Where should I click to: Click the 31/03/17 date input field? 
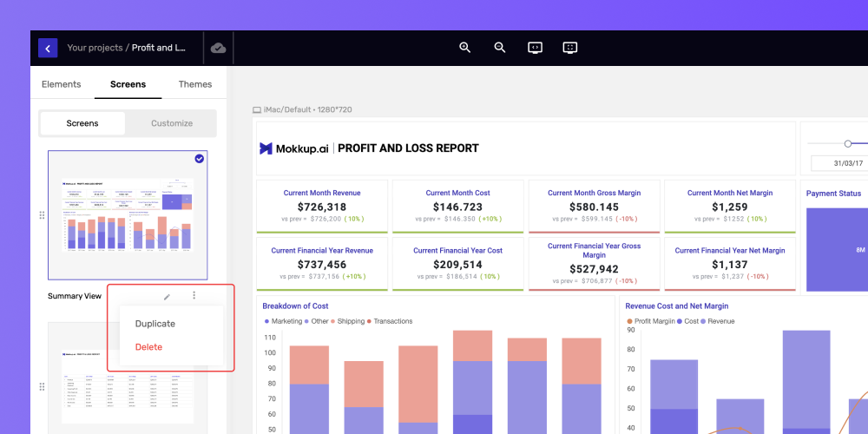tap(839, 163)
